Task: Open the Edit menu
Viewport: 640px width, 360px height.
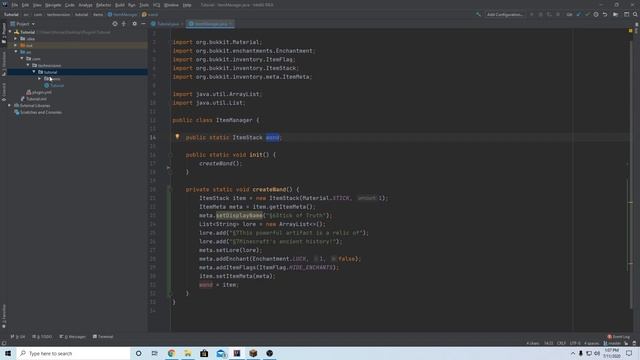Action: click(x=25, y=5)
